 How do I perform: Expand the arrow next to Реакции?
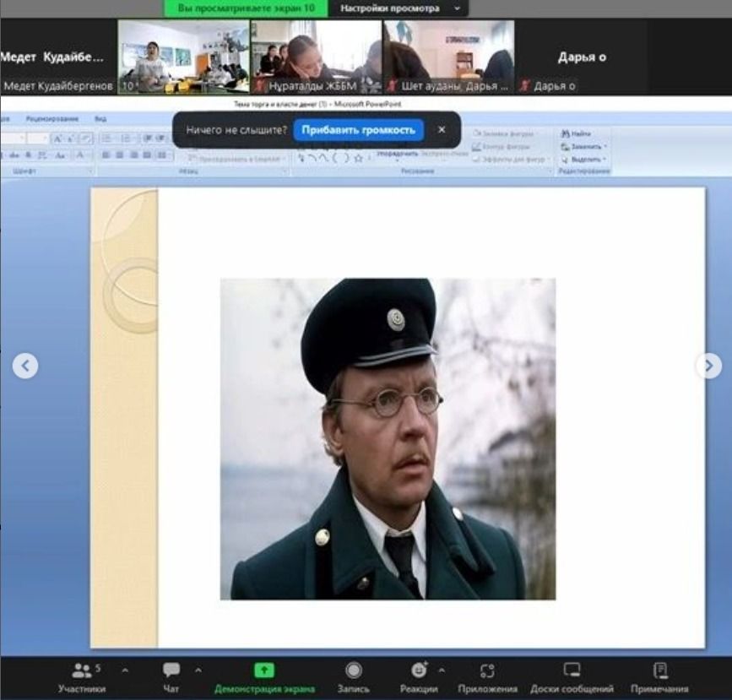[x=442, y=670]
